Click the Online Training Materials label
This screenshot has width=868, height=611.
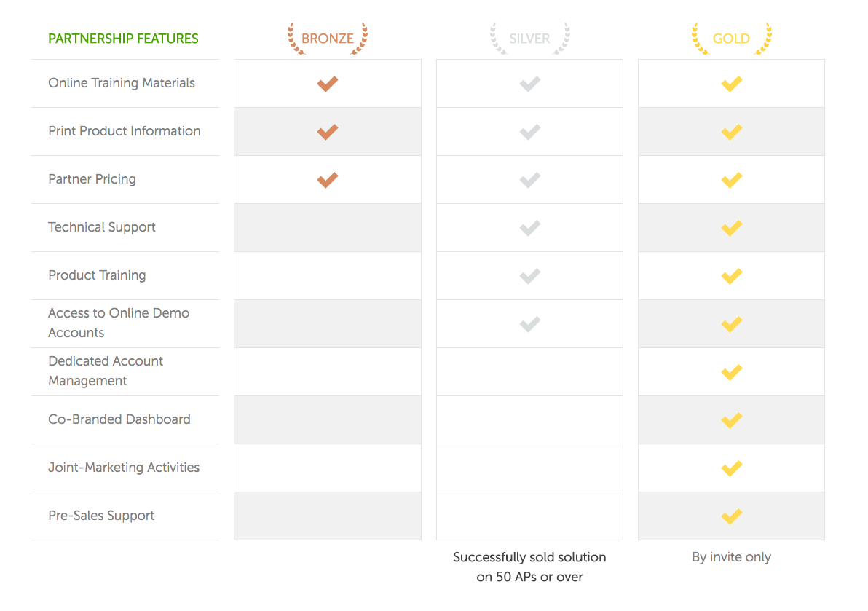click(122, 83)
